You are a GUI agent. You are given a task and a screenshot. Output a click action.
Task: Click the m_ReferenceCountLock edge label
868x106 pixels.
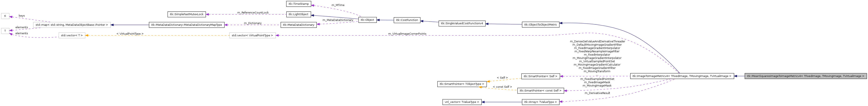(x=253, y=12)
